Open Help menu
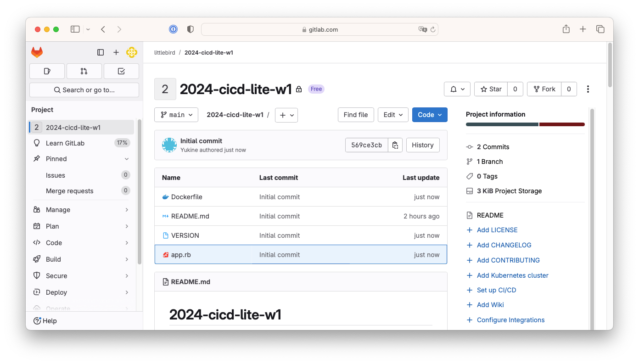 [x=45, y=321]
